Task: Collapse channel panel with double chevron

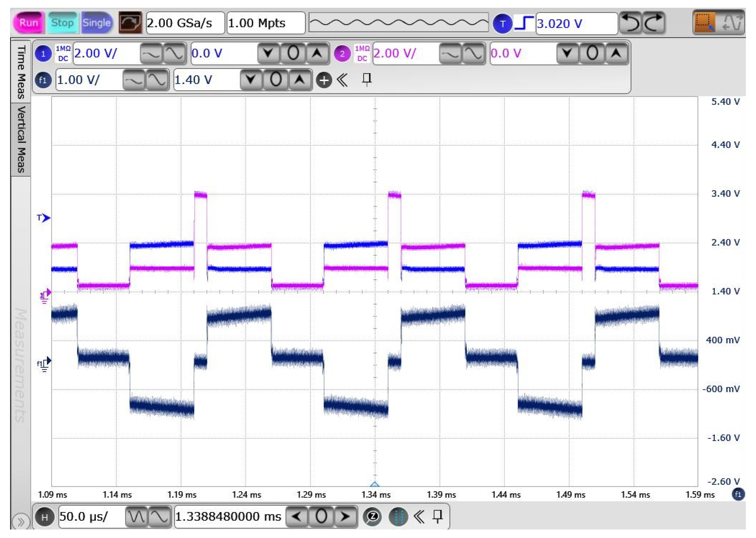Action: [343, 80]
